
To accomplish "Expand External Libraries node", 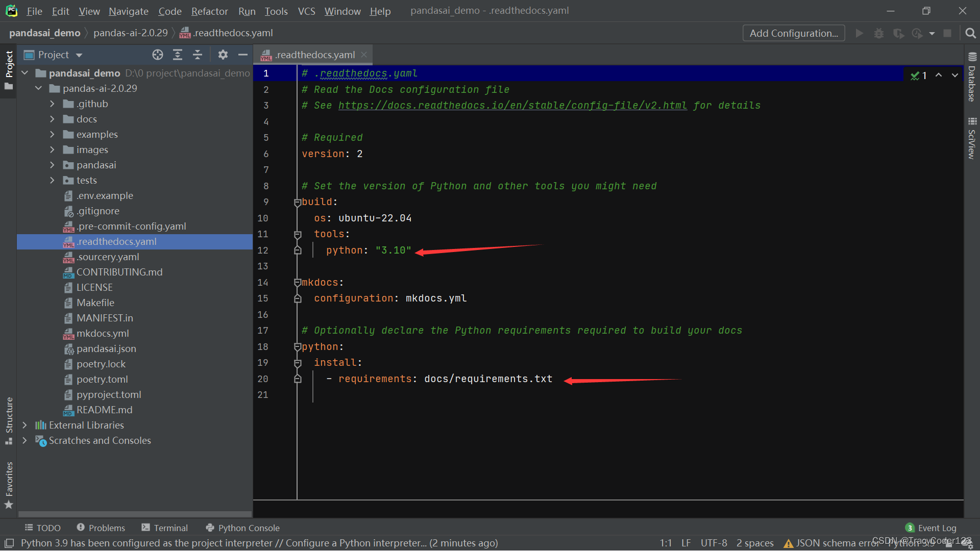I will [x=24, y=425].
